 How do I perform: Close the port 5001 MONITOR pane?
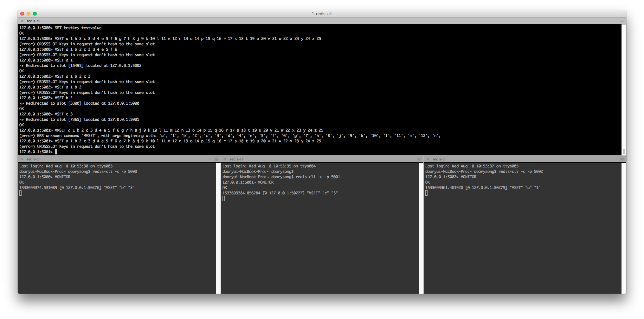[225, 159]
